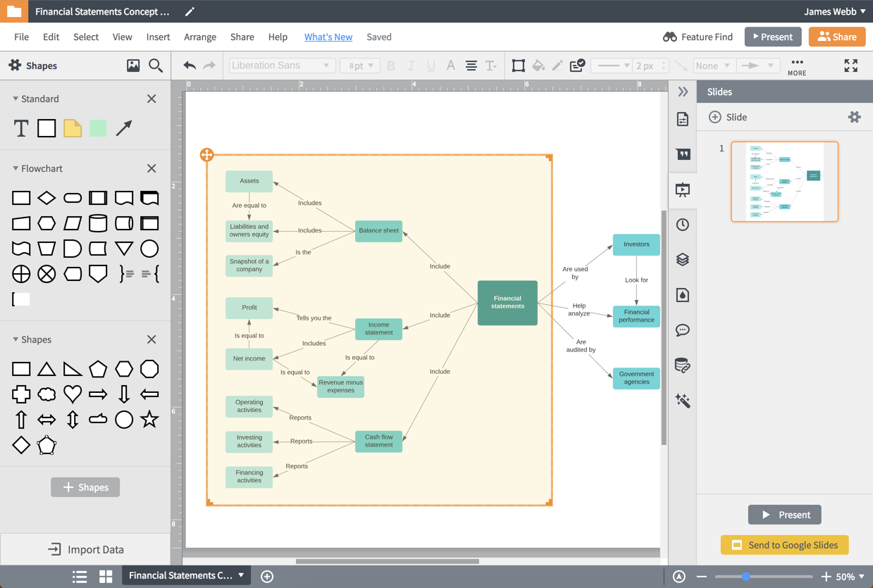The image size is (873, 588).
Task: Open the Arrange menu
Action: pos(200,37)
